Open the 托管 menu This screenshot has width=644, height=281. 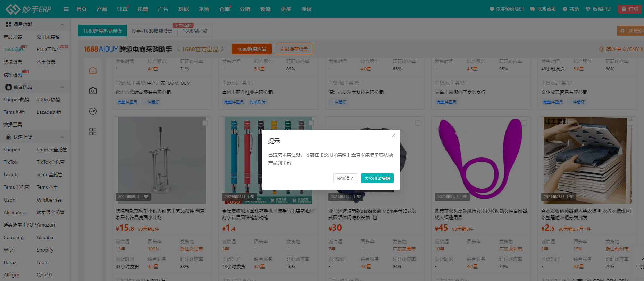coord(143,9)
